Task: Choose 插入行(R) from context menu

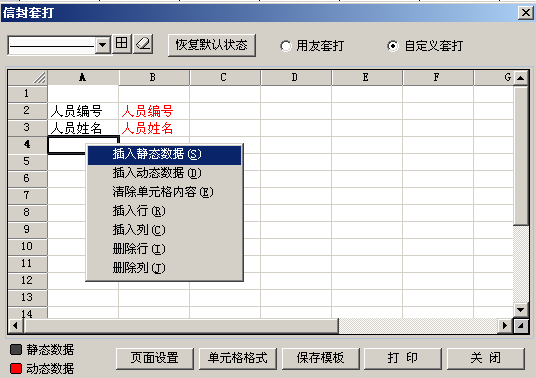Action: point(164,211)
